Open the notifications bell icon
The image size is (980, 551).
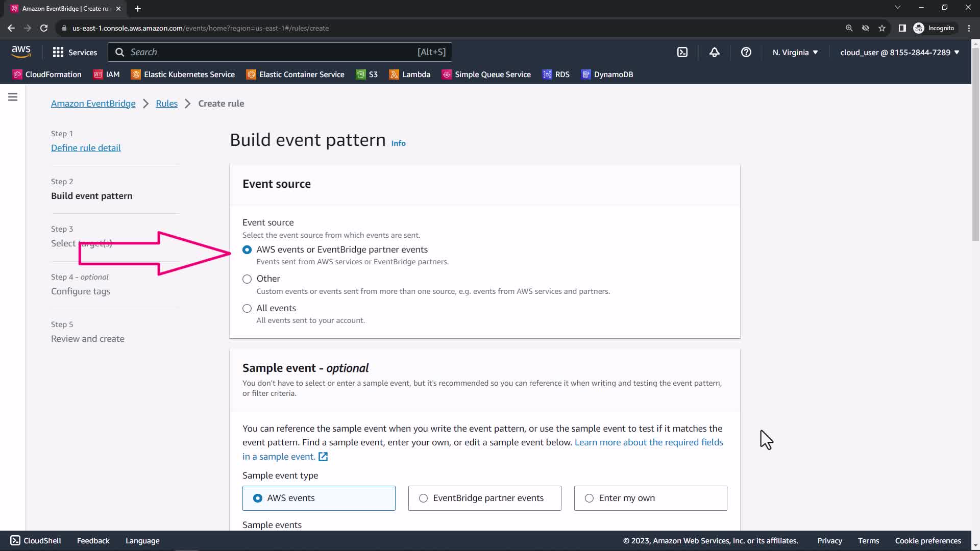click(x=714, y=52)
